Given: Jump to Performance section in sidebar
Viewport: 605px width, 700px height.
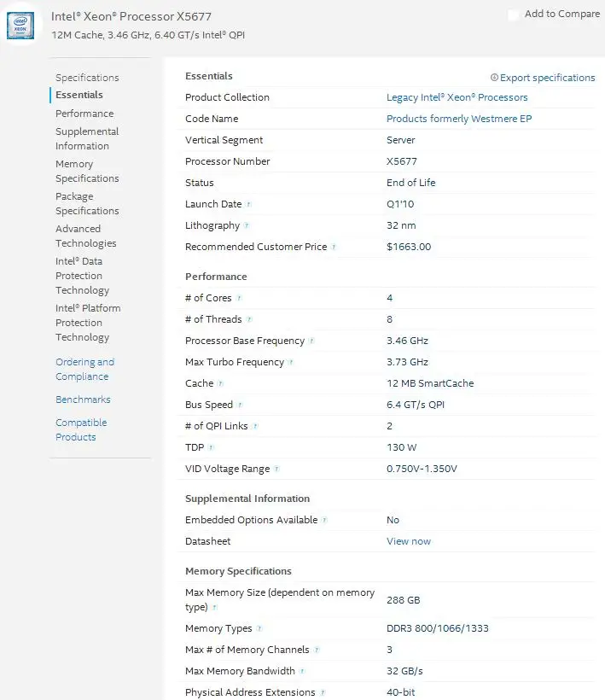Looking at the screenshot, I should (84, 114).
